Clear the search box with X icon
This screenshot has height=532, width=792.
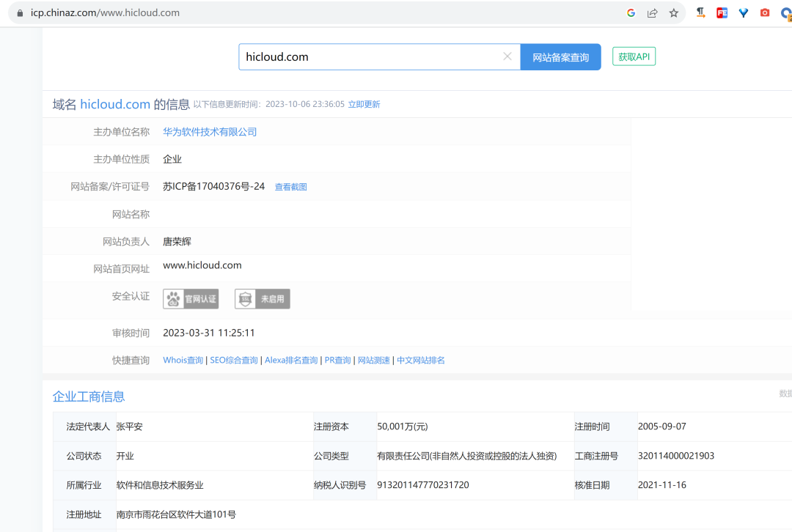click(507, 56)
